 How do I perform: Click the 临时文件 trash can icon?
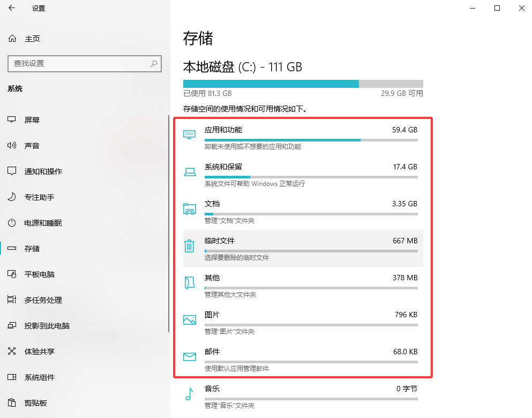(189, 245)
